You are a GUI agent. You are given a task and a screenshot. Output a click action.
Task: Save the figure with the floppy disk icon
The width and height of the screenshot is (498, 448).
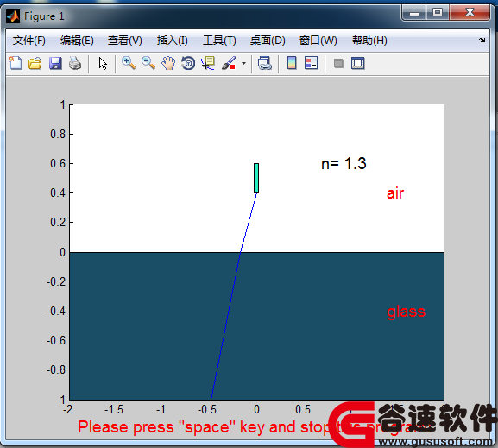tap(55, 63)
